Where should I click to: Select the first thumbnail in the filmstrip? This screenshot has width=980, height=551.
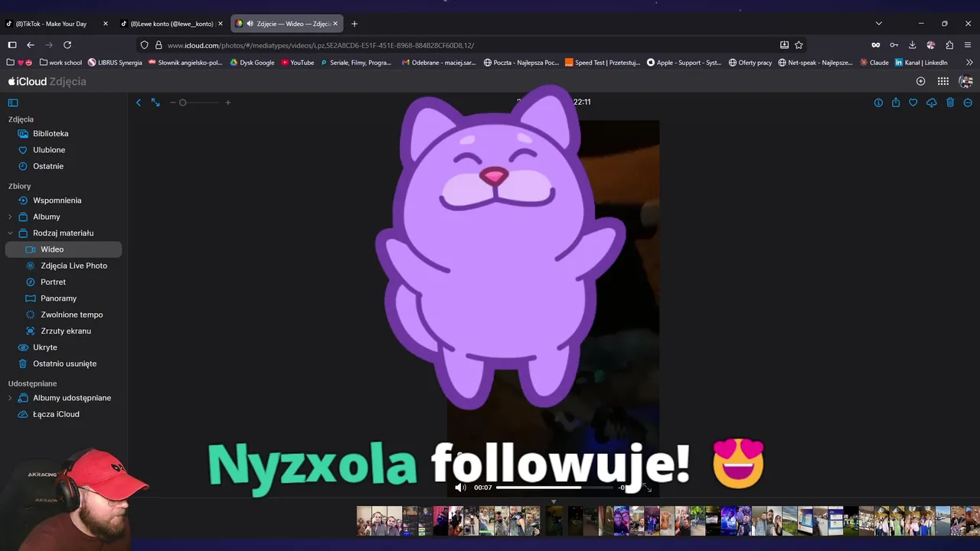tap(364, 520)
